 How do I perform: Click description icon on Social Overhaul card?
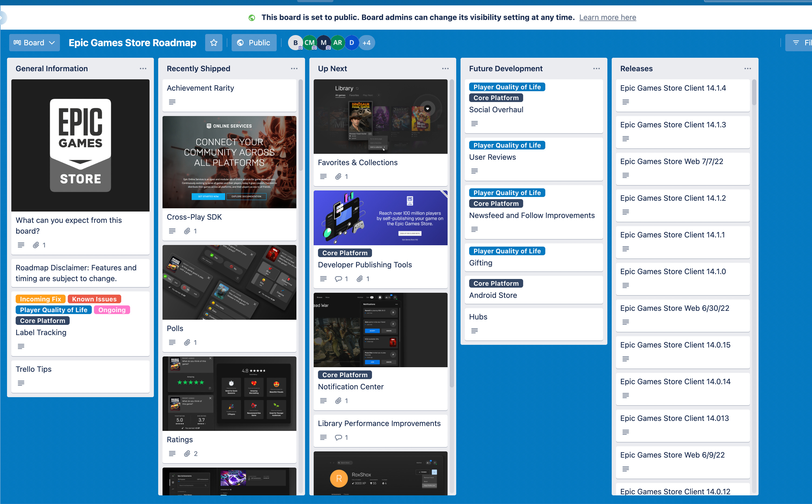tap(475, 124)
